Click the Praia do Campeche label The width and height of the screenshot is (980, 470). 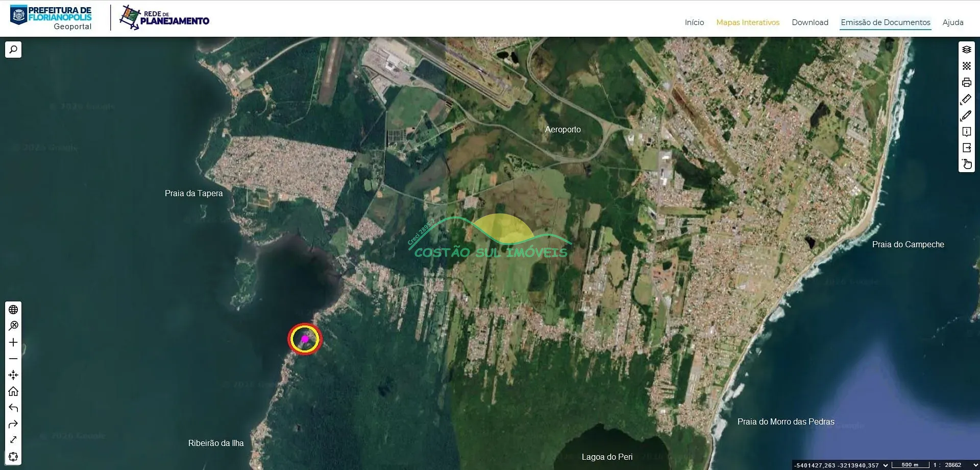pos(908,245)
